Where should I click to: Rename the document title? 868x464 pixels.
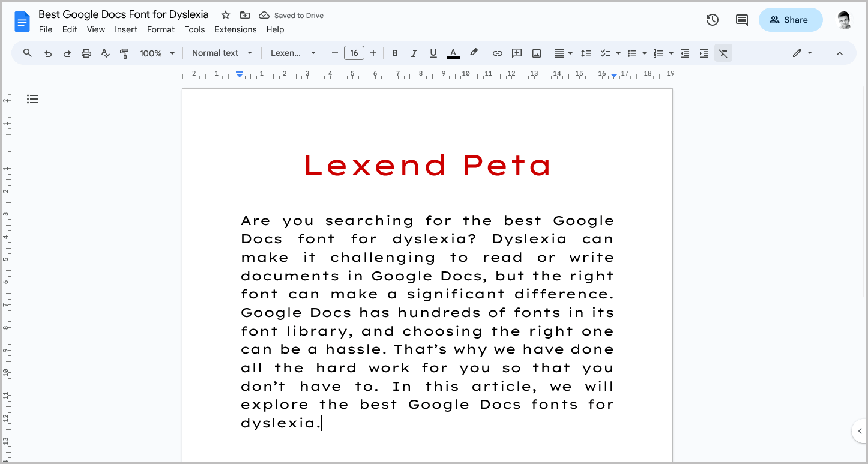[124, 14]
